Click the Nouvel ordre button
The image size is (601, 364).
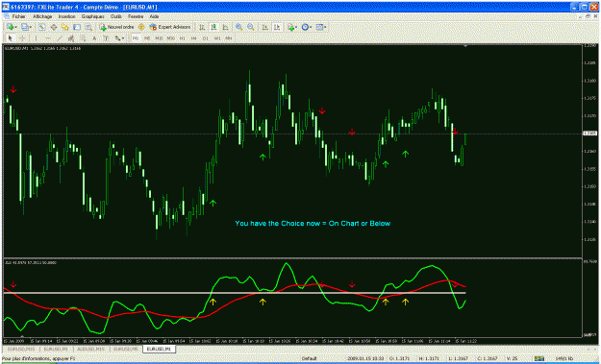point(117,27)
